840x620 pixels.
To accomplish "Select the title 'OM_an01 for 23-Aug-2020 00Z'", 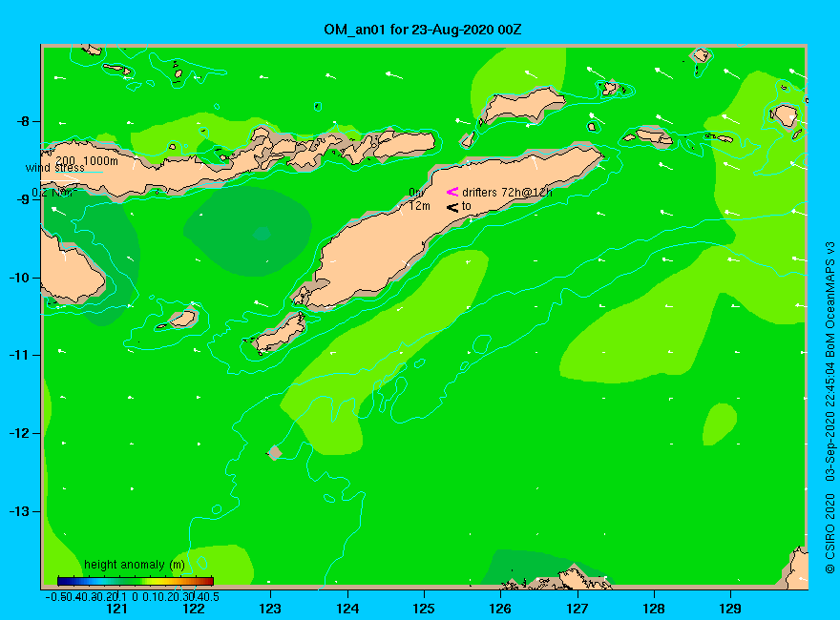I will point(422,30).
